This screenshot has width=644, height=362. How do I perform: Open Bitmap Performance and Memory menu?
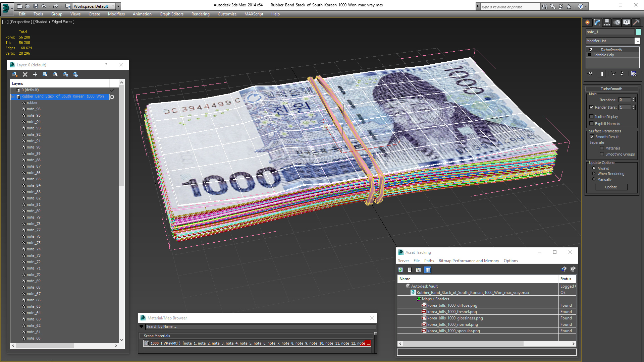469,261
